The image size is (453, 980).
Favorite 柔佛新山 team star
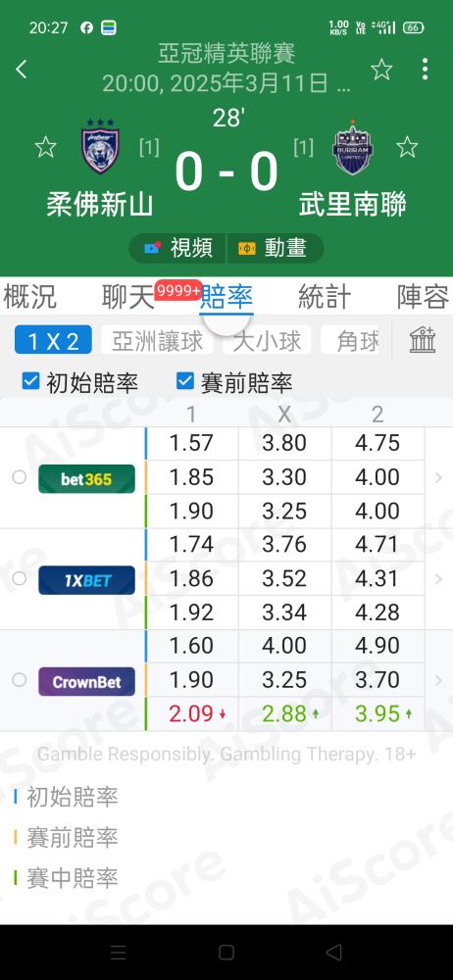click(x=45, y=148)
